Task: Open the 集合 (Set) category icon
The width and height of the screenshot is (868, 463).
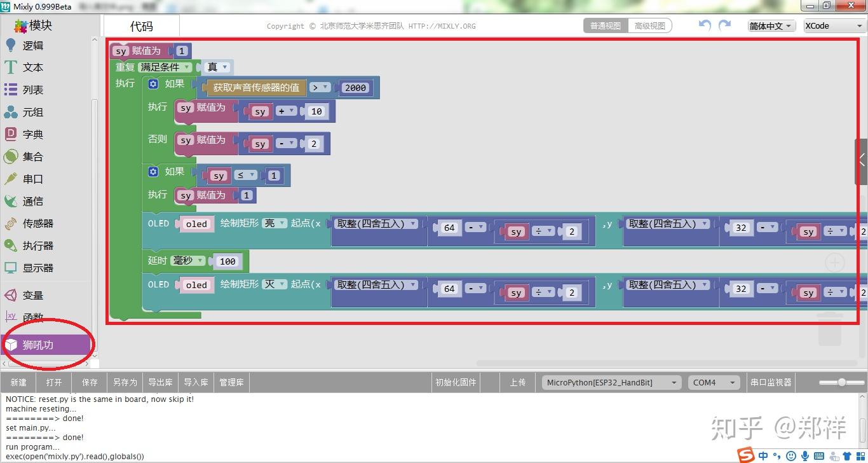Action: pyautogui.click(x=11, y=156)
